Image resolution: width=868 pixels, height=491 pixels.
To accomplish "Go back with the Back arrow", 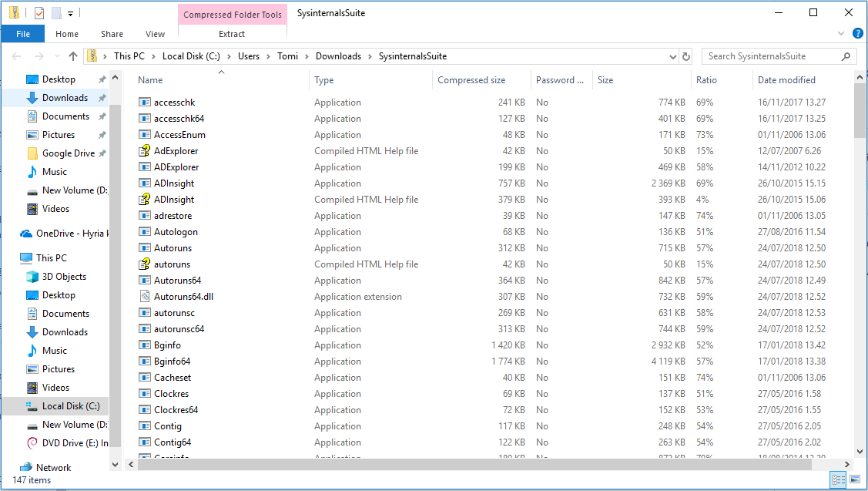I will [17, 56].
